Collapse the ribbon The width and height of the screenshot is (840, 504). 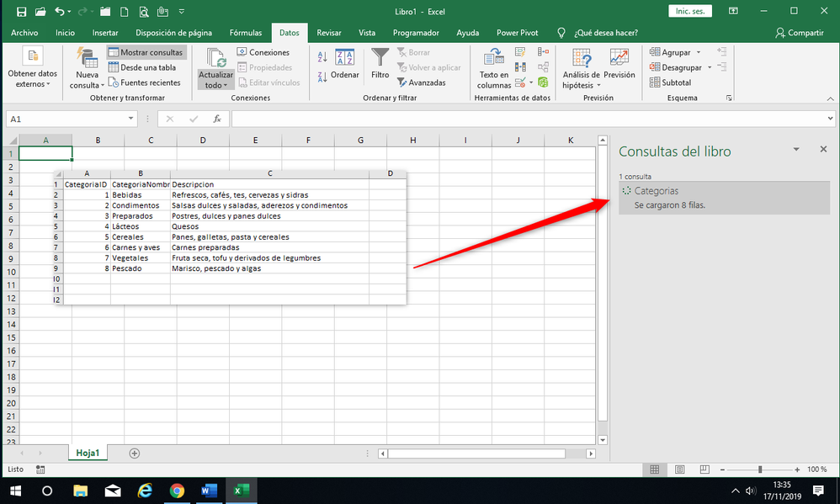click(x=831, y=98)
